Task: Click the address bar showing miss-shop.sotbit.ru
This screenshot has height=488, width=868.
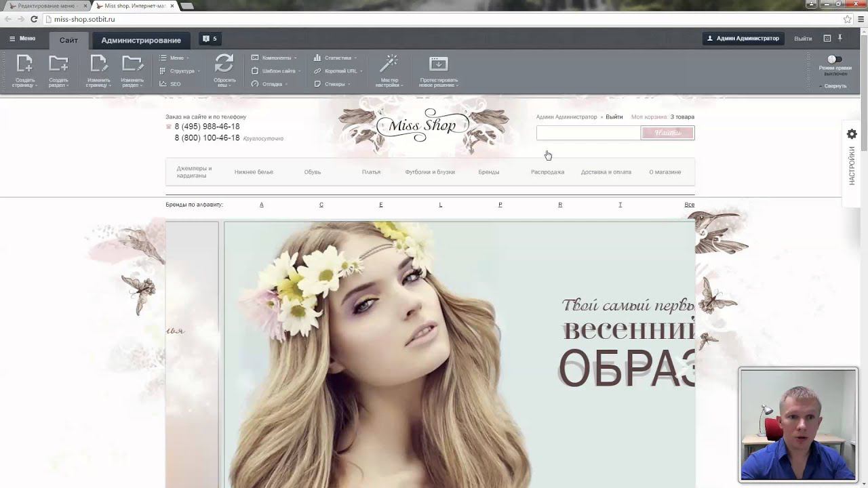Action: pyautogui.click(x=441, y=20)
